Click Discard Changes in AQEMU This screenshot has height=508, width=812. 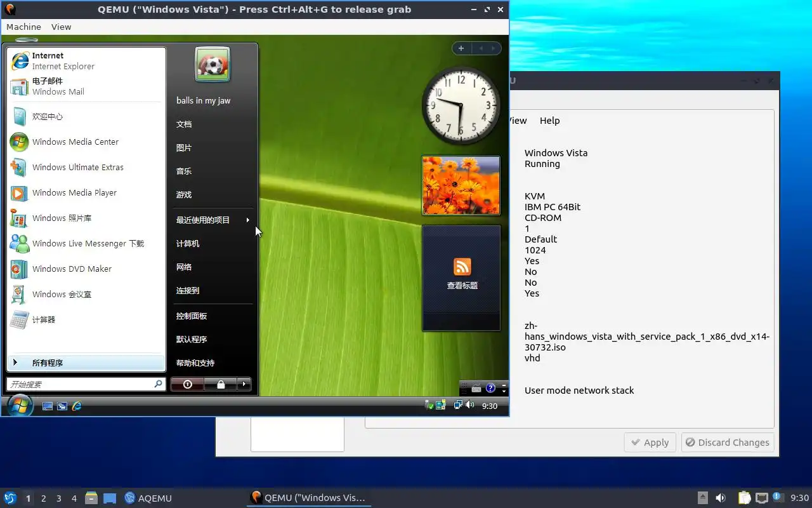coord(728,443)
